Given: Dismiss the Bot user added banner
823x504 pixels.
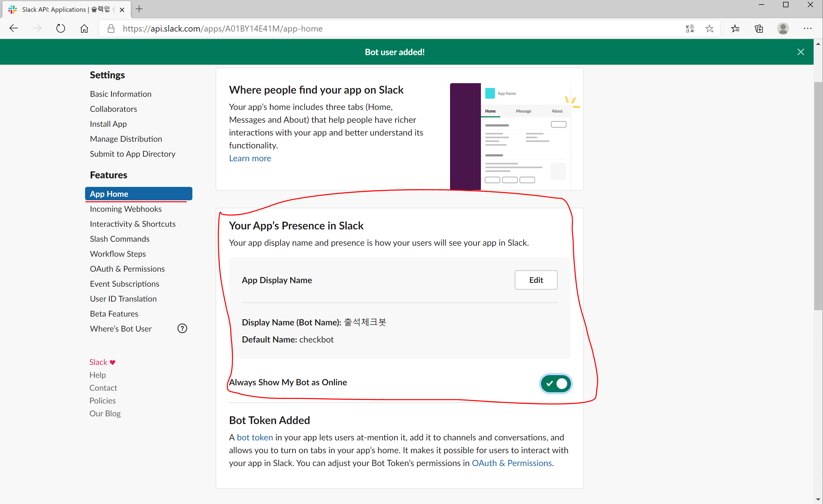Looking at the screenshot, I should click(800, 52).
